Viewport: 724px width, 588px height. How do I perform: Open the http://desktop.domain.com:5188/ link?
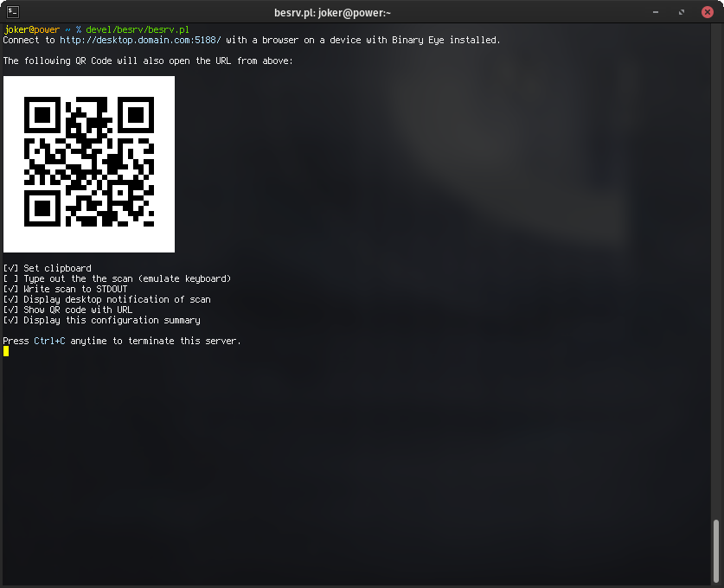[x=140, y=40]
